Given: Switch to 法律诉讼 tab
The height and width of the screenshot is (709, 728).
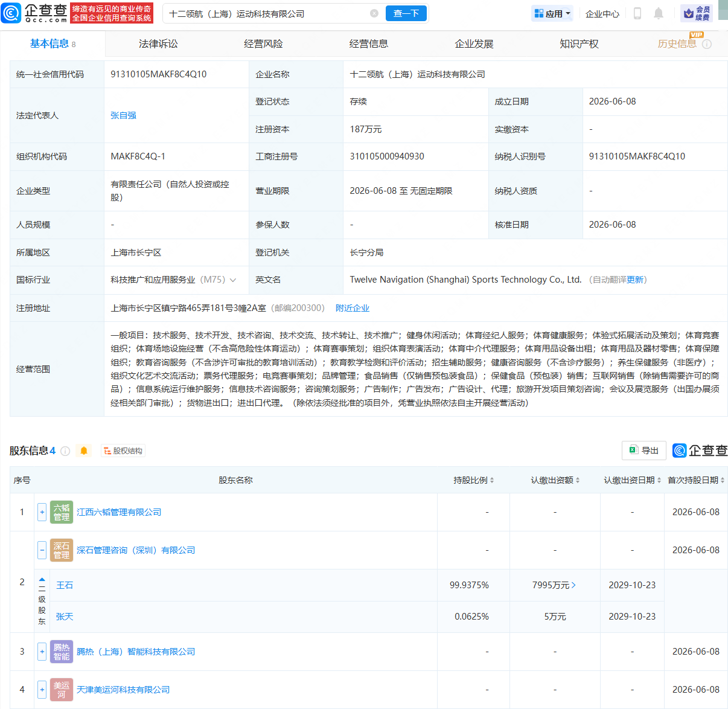Looking at the screenshot, I should pos(158,44).
